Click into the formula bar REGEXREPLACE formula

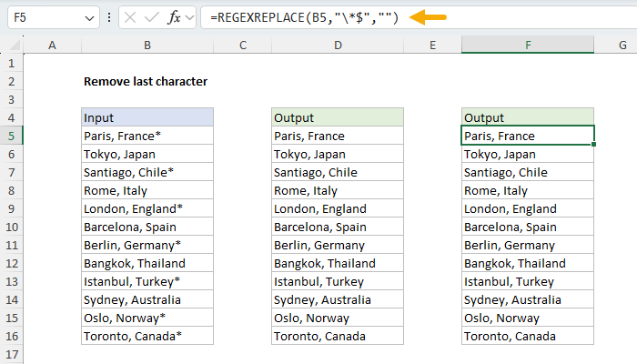tap(304, 17)
